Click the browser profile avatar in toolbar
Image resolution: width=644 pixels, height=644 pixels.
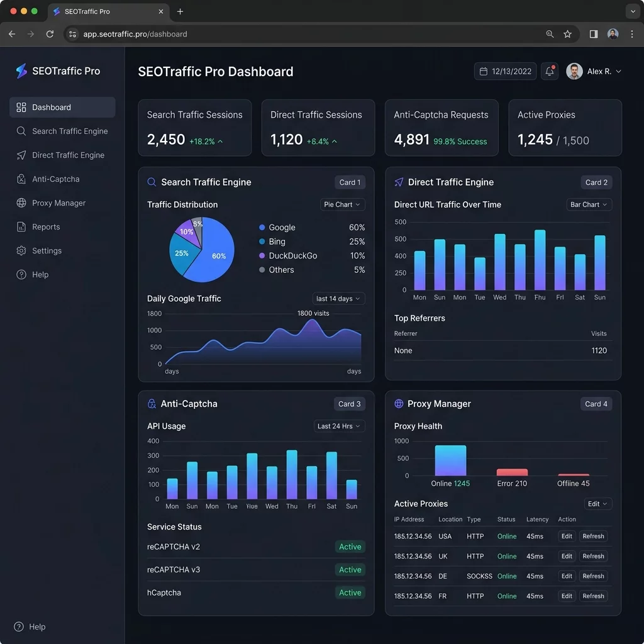click(x=613, y=34)
